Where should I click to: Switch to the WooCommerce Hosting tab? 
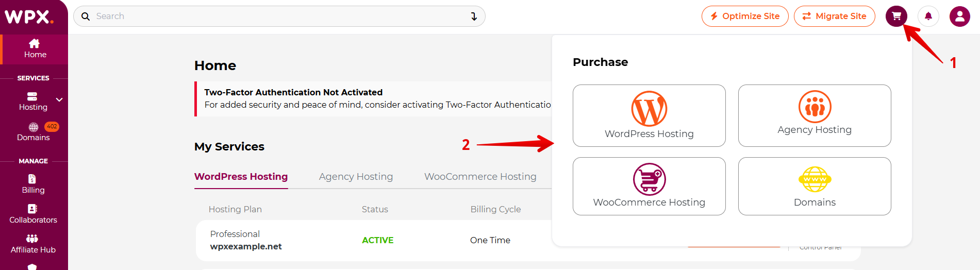coord(480,177)
